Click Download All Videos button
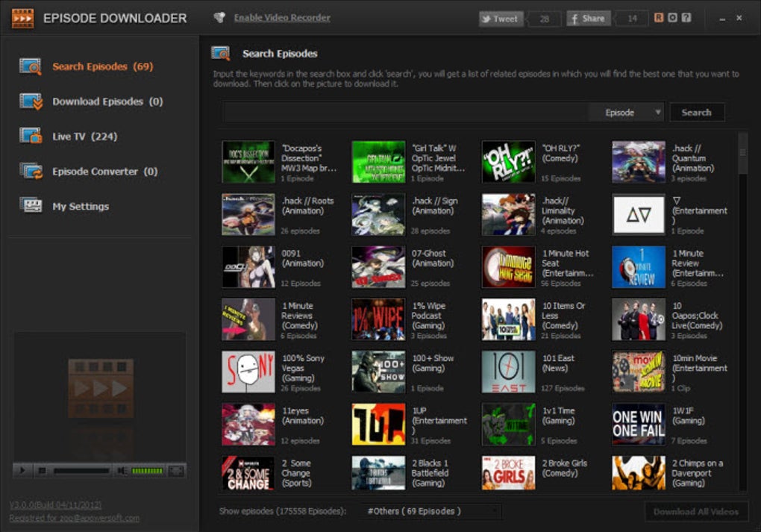The height and width of the screenshot is (532, 761). tap(696, 512)
